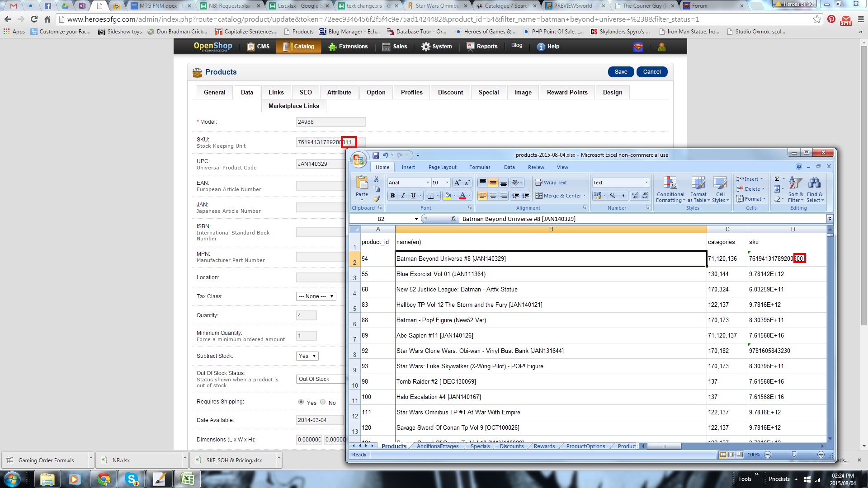Click the Fill Color paint bucket
Image resolution: width=868 pixels, height=488 pixels.
(447, 196)
